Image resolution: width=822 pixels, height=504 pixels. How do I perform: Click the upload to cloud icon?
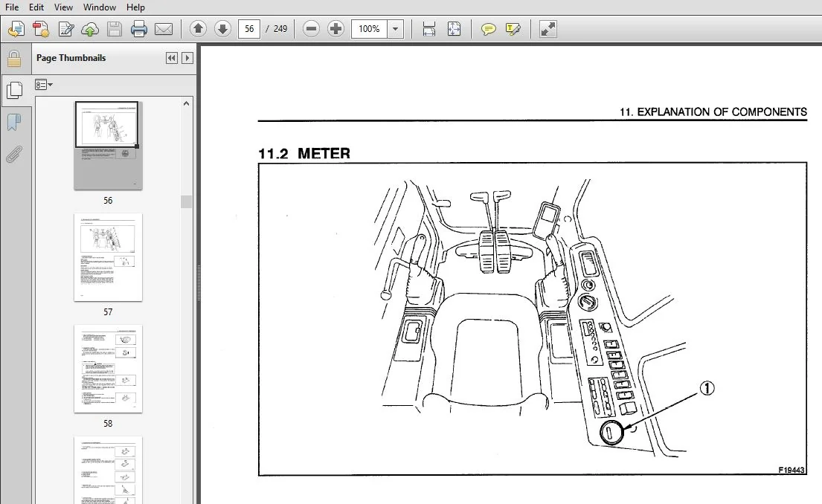[90, 29]
